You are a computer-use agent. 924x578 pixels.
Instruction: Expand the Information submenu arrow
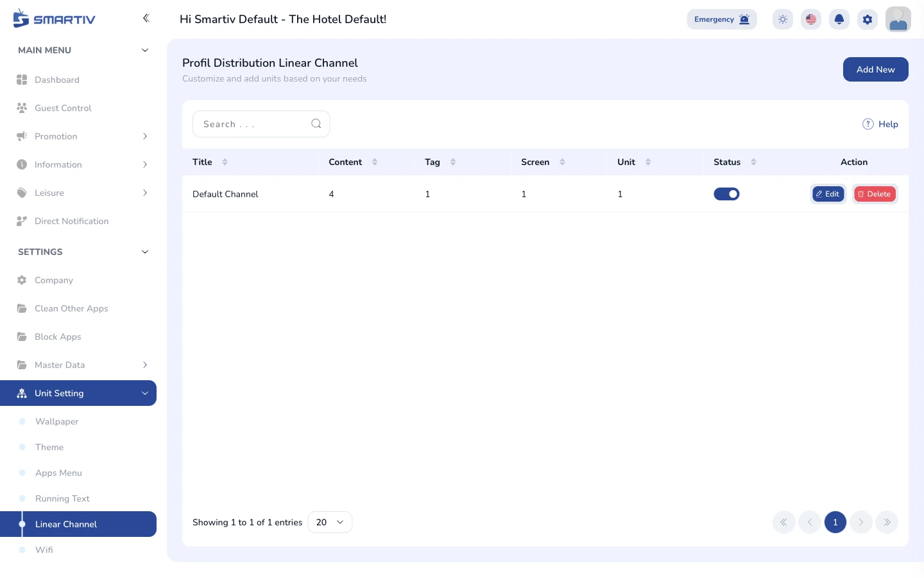coord(145,164)
